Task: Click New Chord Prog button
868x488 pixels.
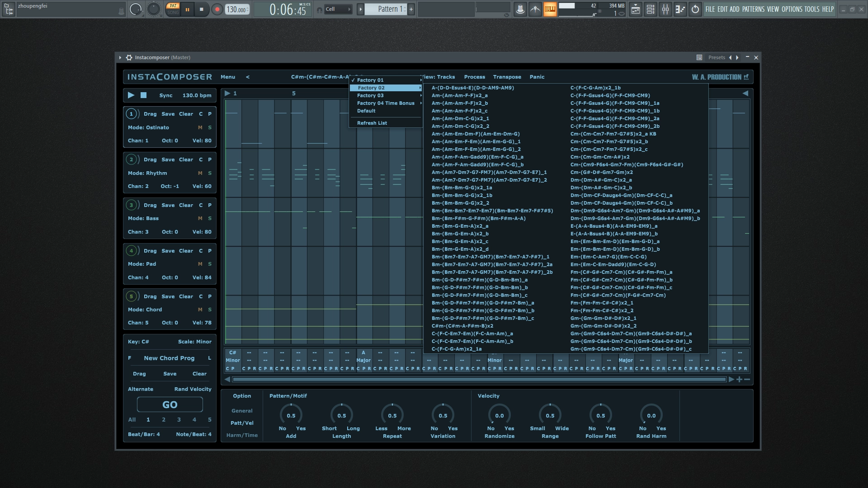Action: click(169, 358)
